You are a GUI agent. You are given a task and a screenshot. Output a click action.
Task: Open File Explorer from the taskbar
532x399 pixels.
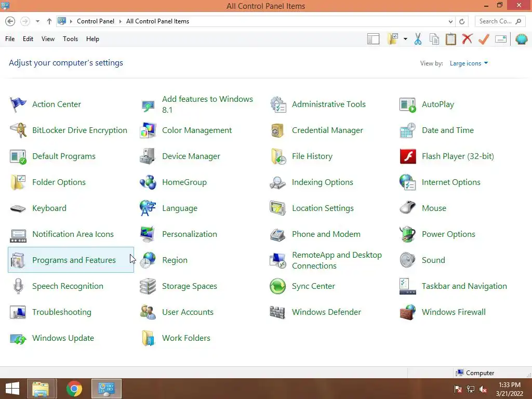[41, 389]
